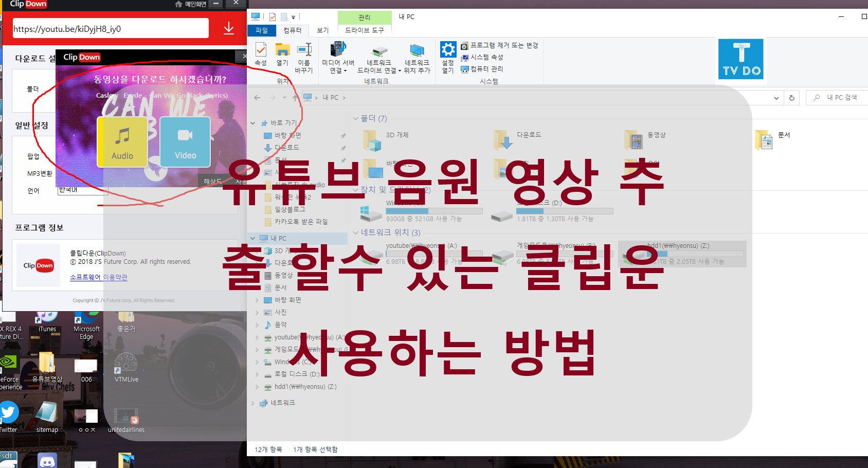Open the unitedairlines desktop file

coord(126,421)
